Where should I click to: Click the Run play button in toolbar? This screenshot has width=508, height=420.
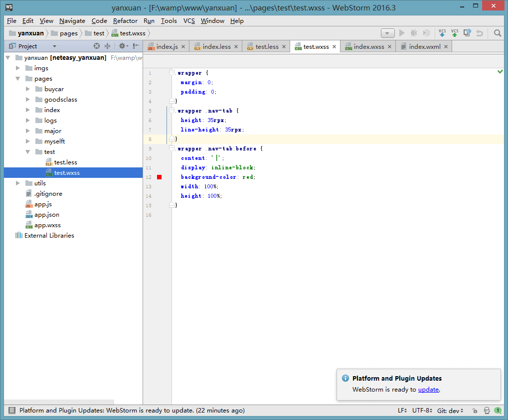click(402, 33)
